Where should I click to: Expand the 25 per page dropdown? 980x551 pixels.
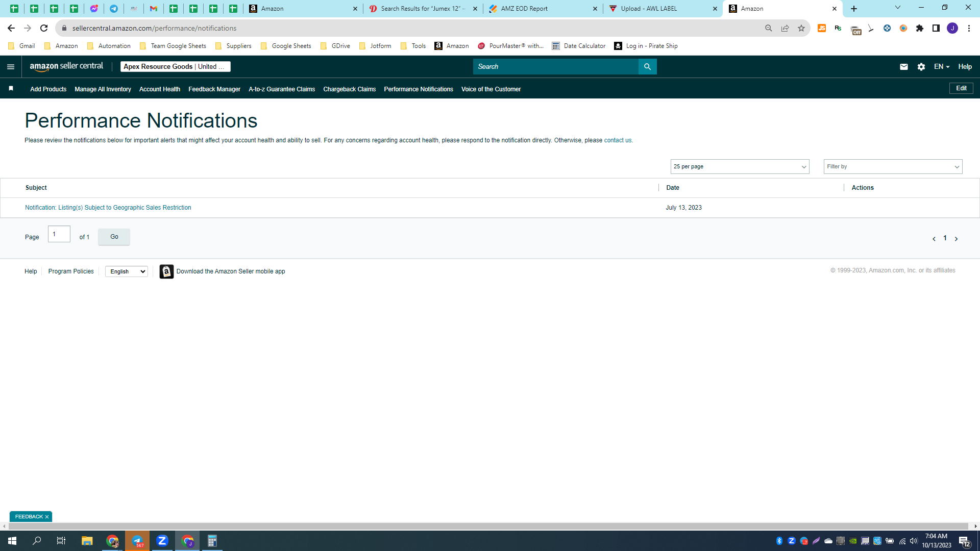pyautogui.click(x=740, y=167)
